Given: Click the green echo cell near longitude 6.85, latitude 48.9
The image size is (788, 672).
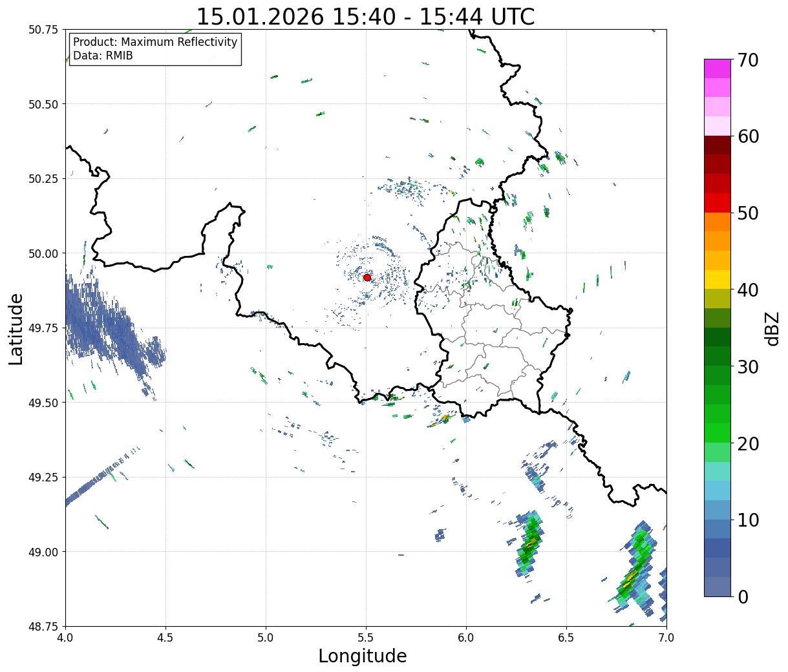Looking at the screenshot, I should tap(634, 569).
